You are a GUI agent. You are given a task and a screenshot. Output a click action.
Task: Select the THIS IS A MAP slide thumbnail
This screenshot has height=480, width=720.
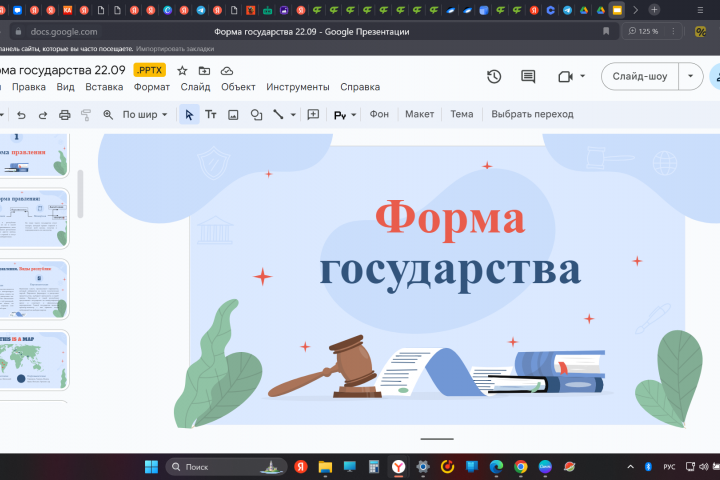tap(34, 360)
